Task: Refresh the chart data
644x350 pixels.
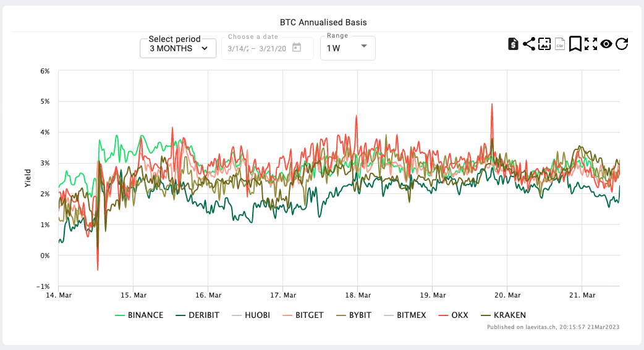Action: 622,44
